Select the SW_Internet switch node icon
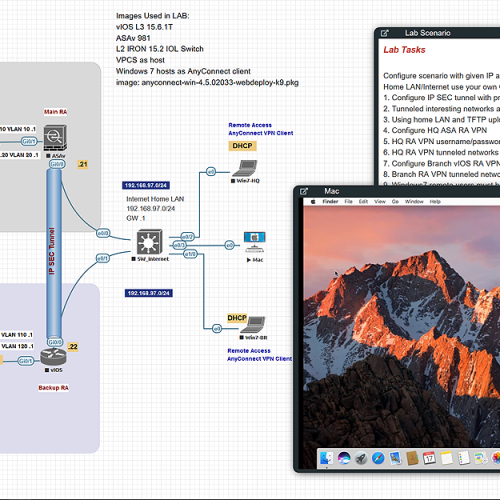This screenshot has height=500, width=500. 150,242
